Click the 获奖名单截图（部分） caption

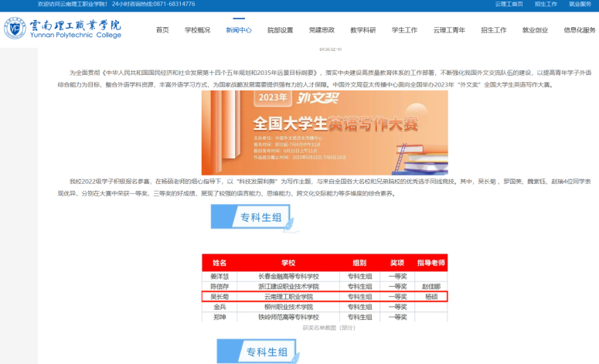(x=329, y=328)
